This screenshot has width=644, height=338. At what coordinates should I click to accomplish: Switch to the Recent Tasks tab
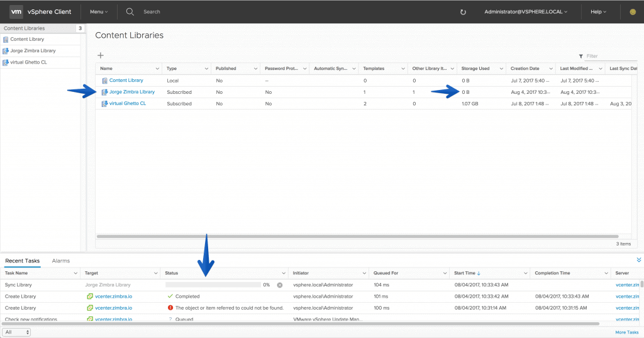click(22, 261)
